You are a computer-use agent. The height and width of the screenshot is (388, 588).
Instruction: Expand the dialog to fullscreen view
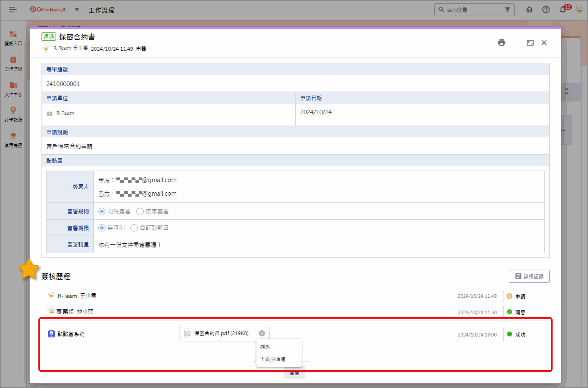pos(530,43)
